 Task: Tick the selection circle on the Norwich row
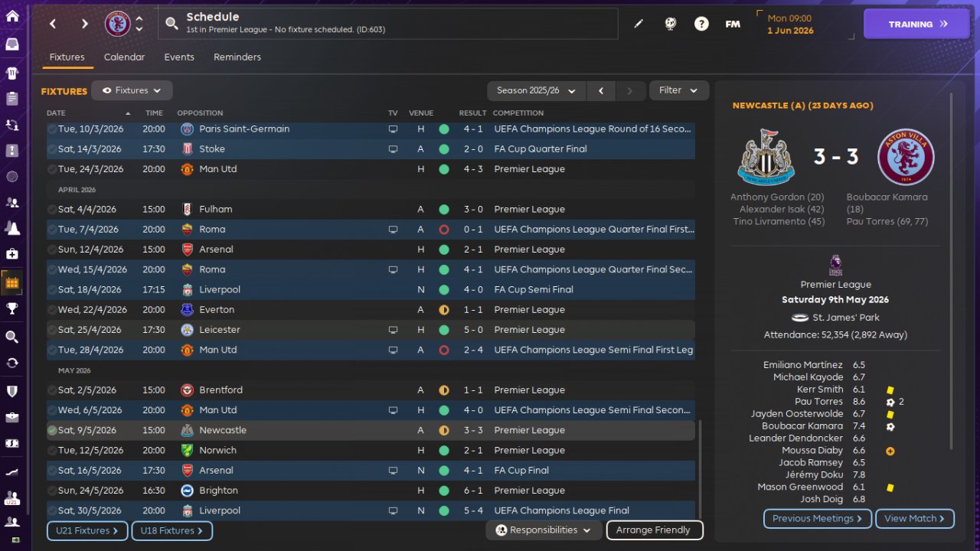pyautogui.click(x=51, y=451)
